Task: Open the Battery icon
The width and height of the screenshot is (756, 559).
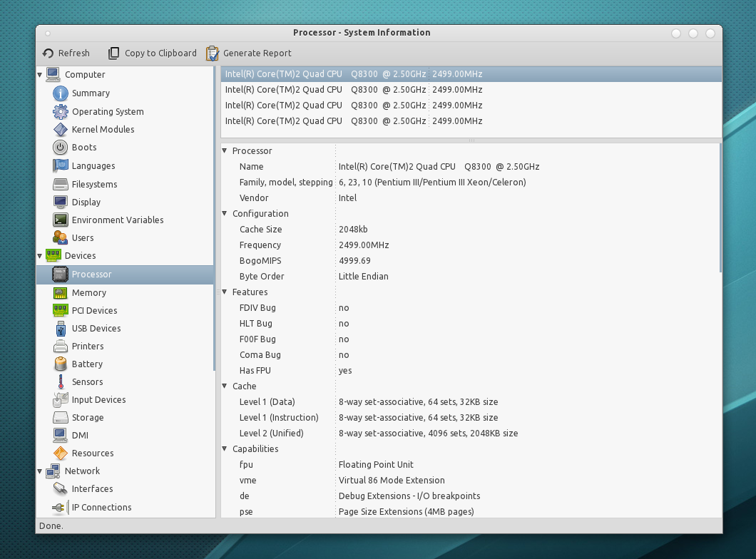Action: (61, 364)
